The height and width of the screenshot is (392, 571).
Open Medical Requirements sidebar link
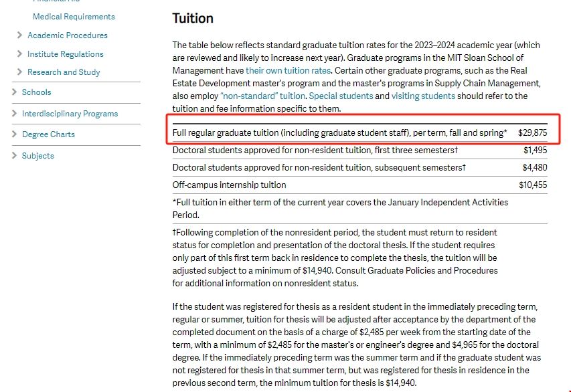[74, 17]
